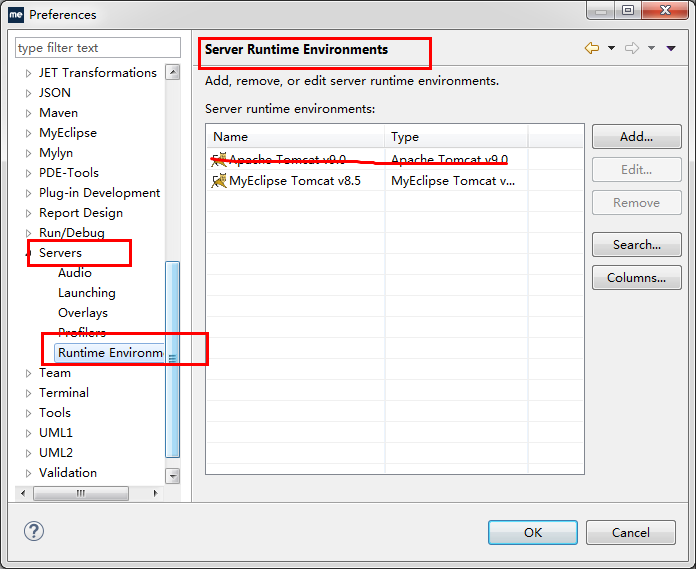This screenshot has height=569, width=696.
Task: Click the 'MyEclipse Tomcat v...' type cell
Action: click(x=453, y=181)
